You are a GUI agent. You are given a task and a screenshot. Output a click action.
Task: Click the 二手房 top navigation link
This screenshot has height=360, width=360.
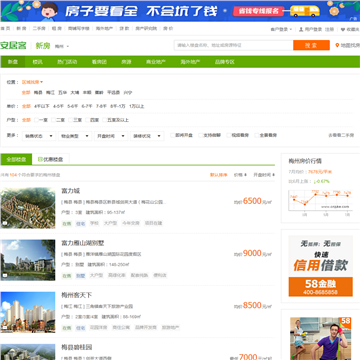38,29
